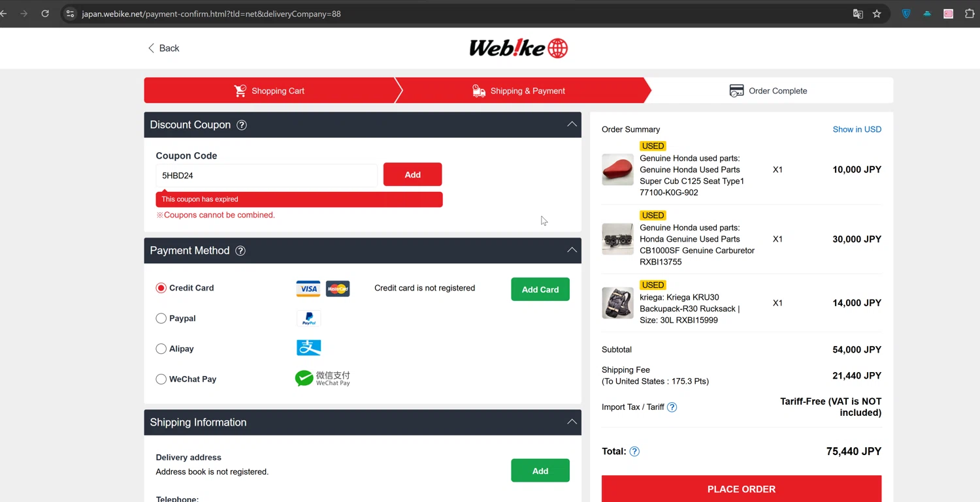Viewport: 980px width, 502px height.
Task: Click the 54,000 JPY subtotal value
Action: (857, 350)
